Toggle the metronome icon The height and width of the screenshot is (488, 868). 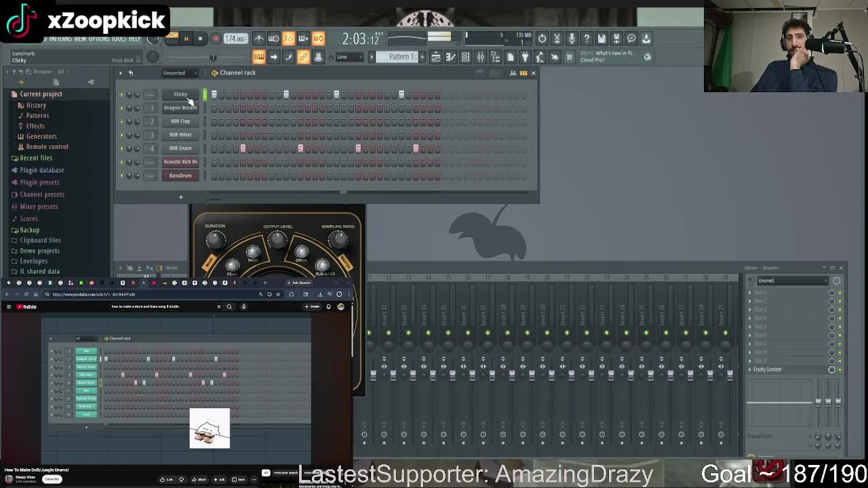pos(258,39)
